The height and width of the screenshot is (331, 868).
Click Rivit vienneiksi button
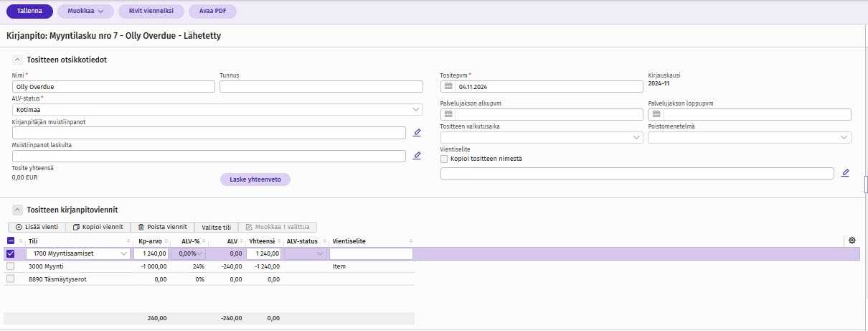[x=151, y=11]
